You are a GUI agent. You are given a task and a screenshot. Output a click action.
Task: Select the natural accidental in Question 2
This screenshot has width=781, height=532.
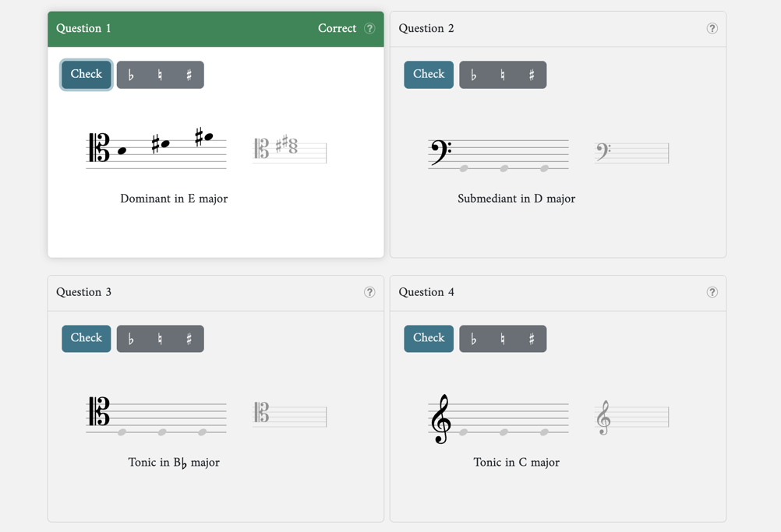[503, 75]
